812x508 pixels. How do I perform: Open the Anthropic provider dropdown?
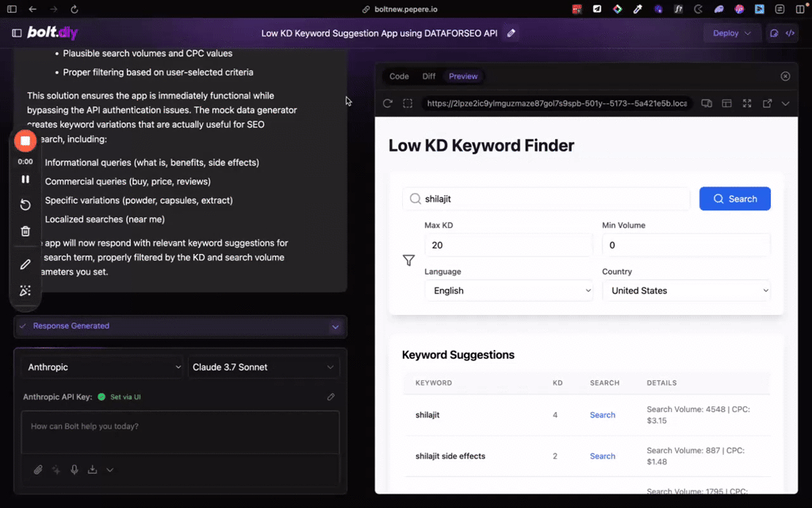(102, 367)
